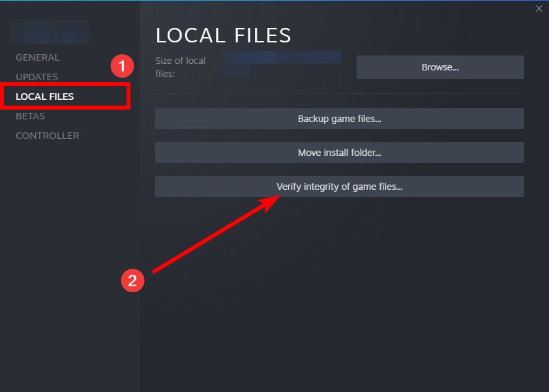This screenshot has width=549, height=392.
Task: Click the LOCAL FILES page heading
Action: [224, 35]
